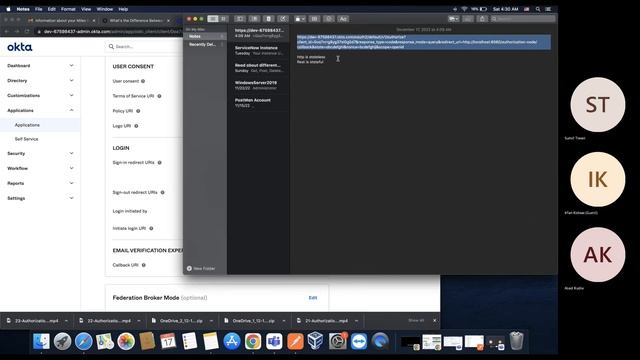Click the help icon beside Policy URI
Viewport: 640px width, 360px height.
pyautogui.click(x=138, y=111)
